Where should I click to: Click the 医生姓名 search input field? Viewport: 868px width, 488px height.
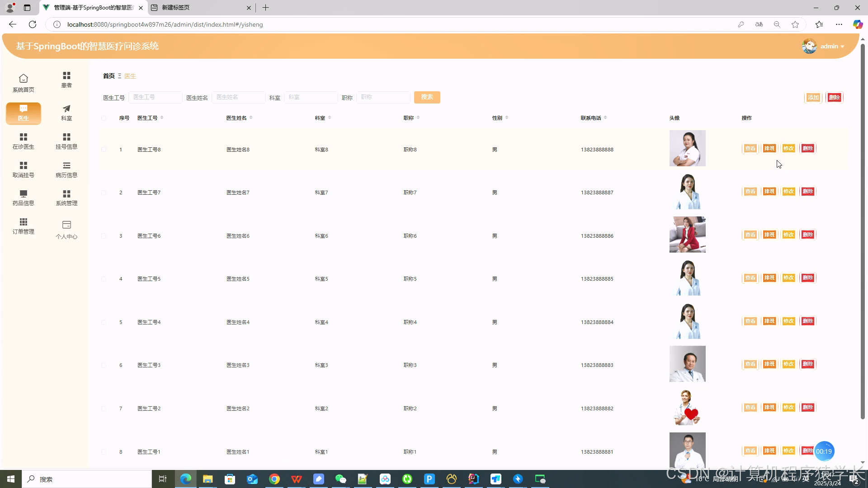click(x=238, y=97)
